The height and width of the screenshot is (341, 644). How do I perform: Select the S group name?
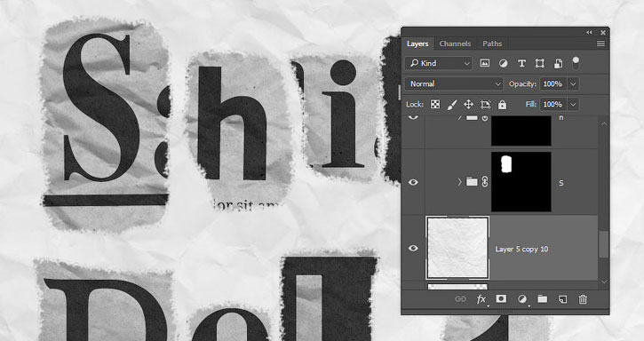[x=561, y=183]
